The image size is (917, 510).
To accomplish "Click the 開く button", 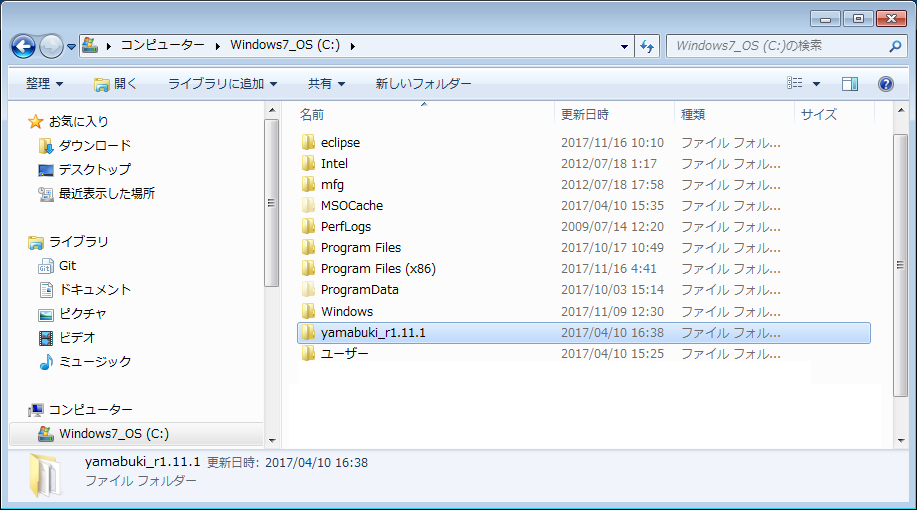I will pyautogui.click(x=115, y=84).
